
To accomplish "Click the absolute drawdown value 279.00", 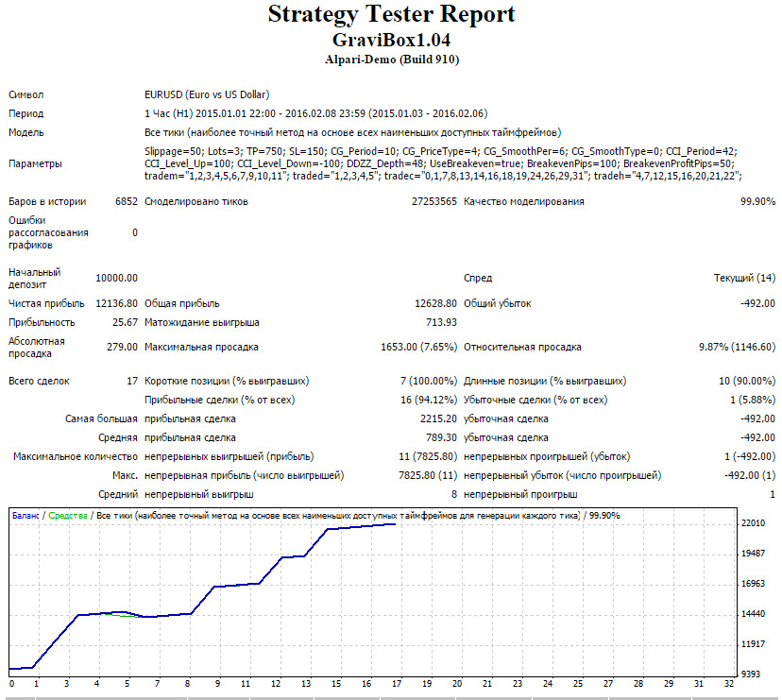I will pyautogui.click(x=122, y=347).
